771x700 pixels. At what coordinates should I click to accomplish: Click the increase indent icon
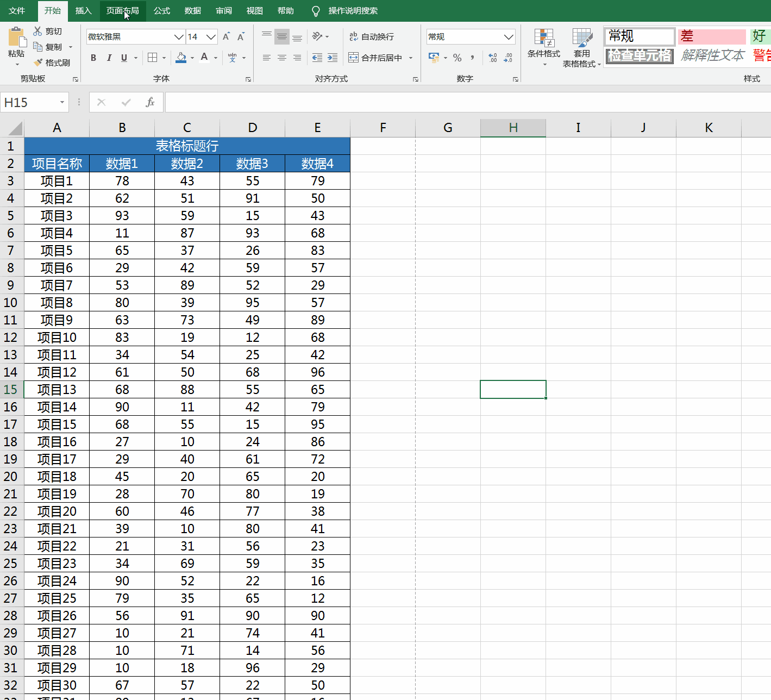coord(333,58)
